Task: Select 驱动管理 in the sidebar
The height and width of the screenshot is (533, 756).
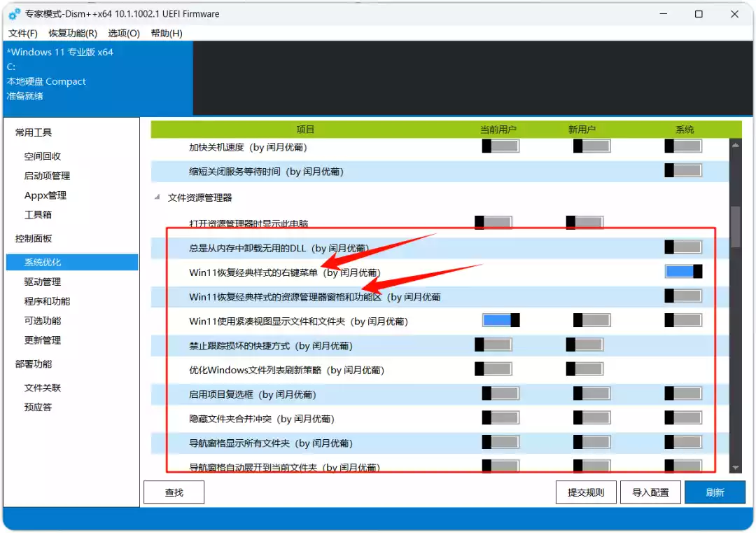Action: [43, 282]
